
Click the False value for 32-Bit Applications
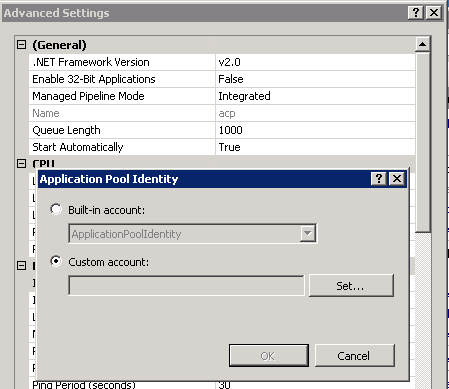(315, 79)
